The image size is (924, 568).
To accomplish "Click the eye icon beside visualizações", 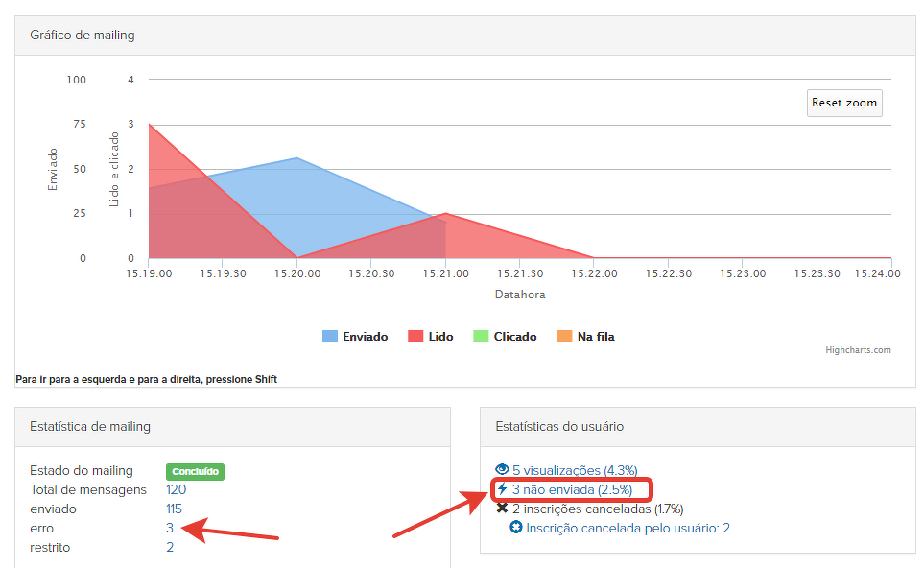I will (503, 470).
